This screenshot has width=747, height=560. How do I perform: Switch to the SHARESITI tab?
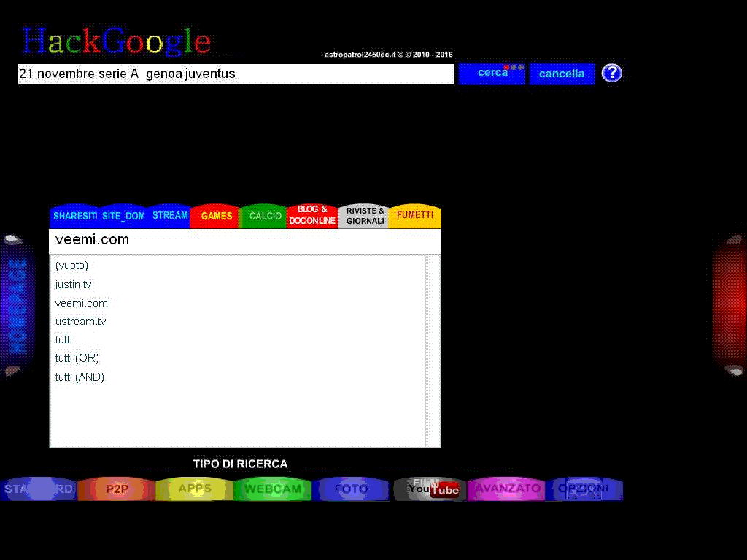click(74, 216)
